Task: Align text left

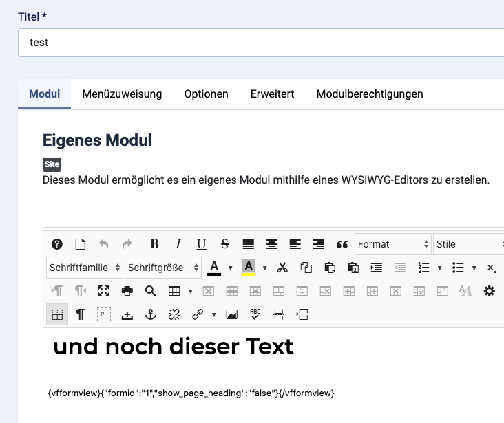Action: 295,244
